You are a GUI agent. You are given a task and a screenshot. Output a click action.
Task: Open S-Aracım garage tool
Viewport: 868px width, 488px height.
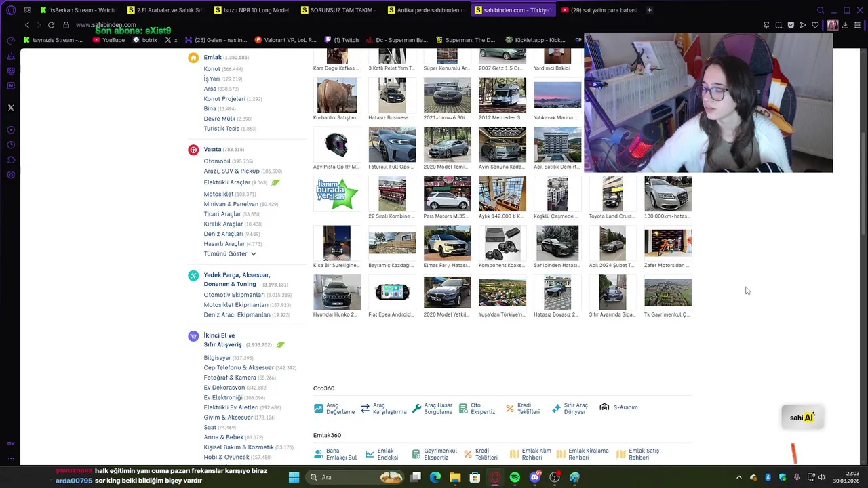618,407
